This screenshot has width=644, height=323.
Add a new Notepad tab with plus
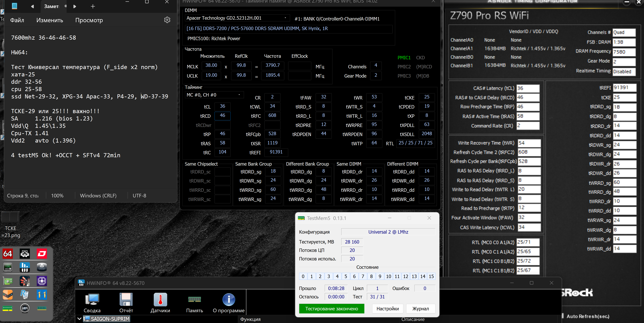point(93,6)
